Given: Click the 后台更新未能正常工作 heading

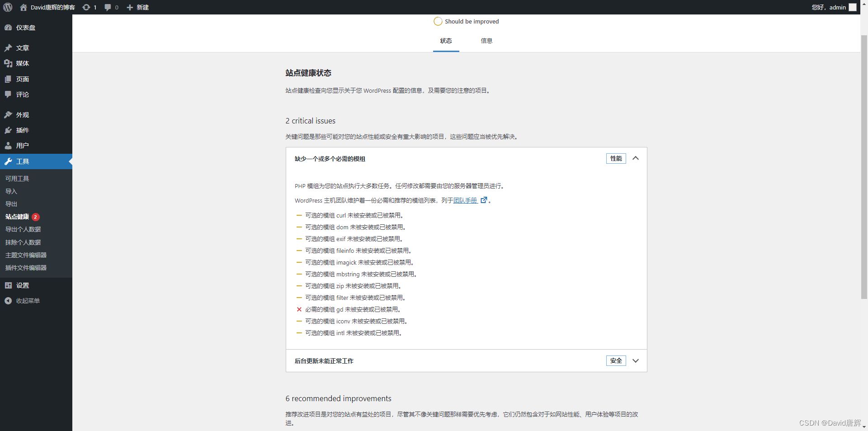Looking at the screenshot, I should (324, 361).
